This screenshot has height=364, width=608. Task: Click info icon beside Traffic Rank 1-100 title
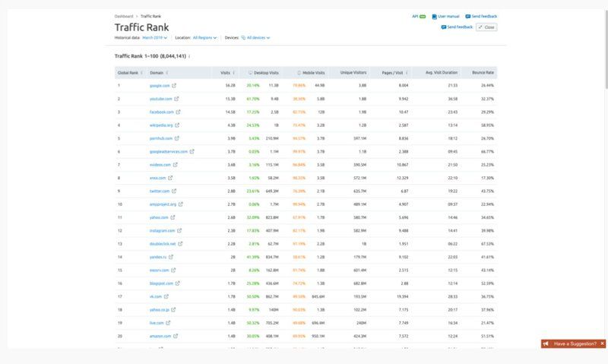(189, 56)
